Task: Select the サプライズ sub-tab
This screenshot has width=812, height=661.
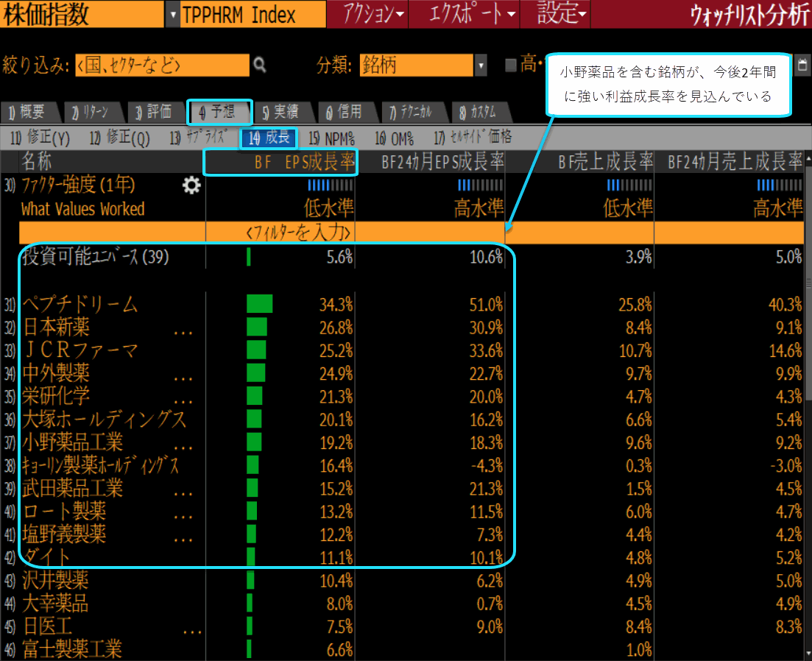Action: [x=198, y=138]
